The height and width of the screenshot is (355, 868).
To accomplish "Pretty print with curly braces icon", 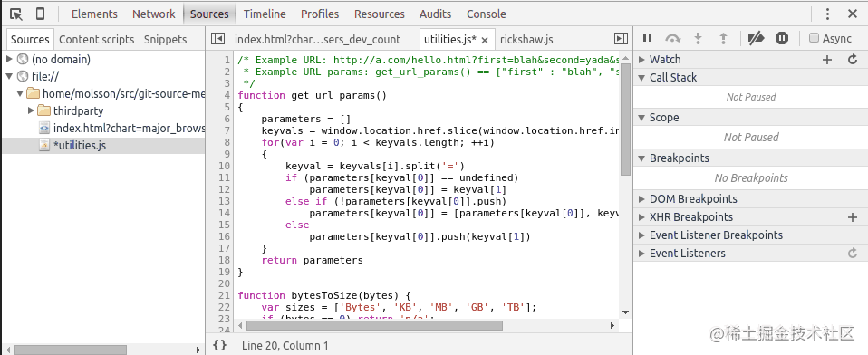I will [x=220, y=346].
